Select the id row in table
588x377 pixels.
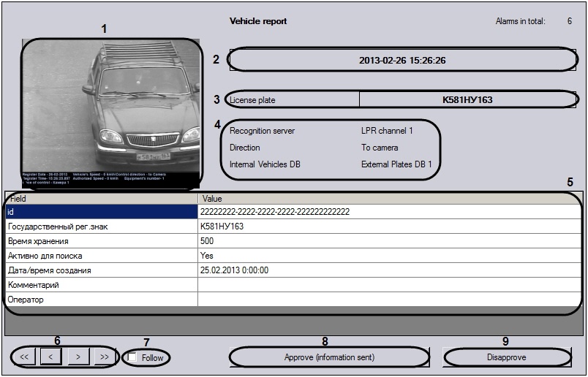(101, 212)
